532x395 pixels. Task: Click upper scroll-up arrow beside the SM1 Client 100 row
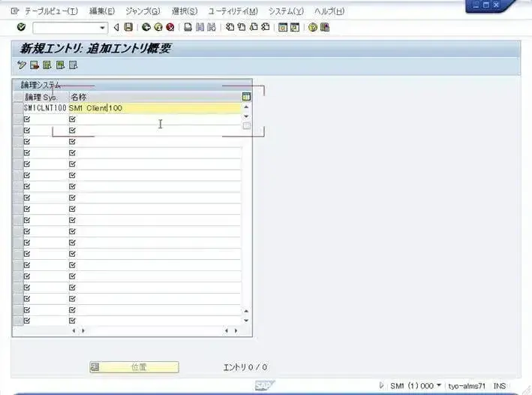247,107
